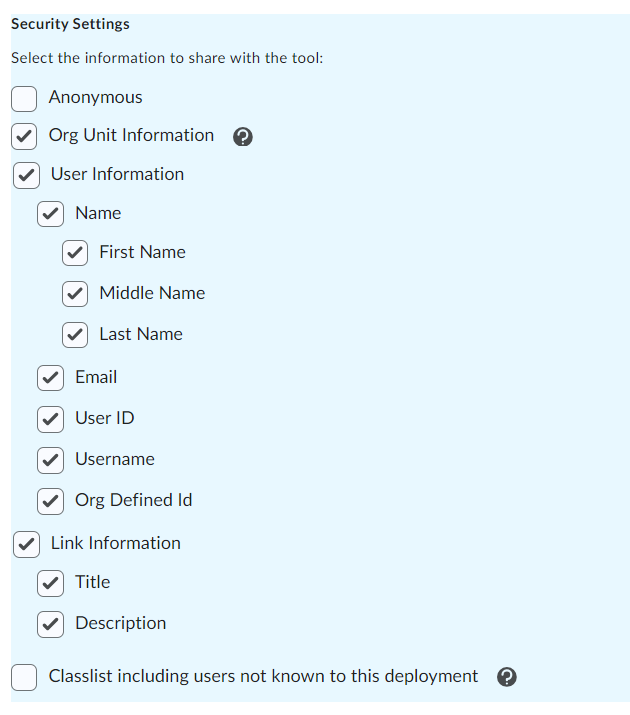The height and width of the screenshot is (715, 630).
Task: Uncheck Middle Name option
Action: tap(75, 294)
